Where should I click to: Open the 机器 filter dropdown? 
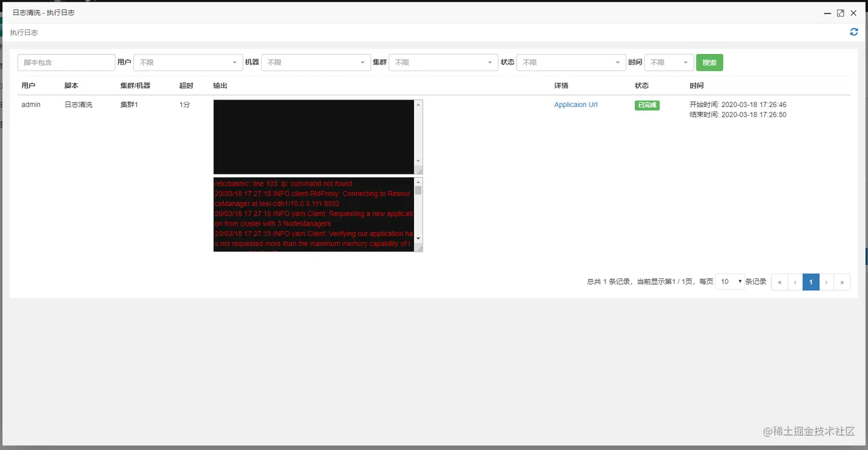click(316, 63)
